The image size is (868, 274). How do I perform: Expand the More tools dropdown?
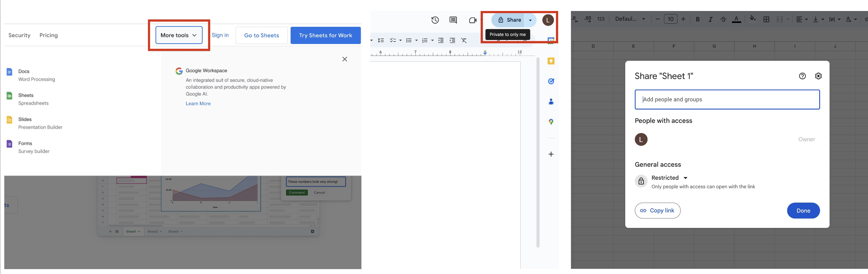click(179, 35)
